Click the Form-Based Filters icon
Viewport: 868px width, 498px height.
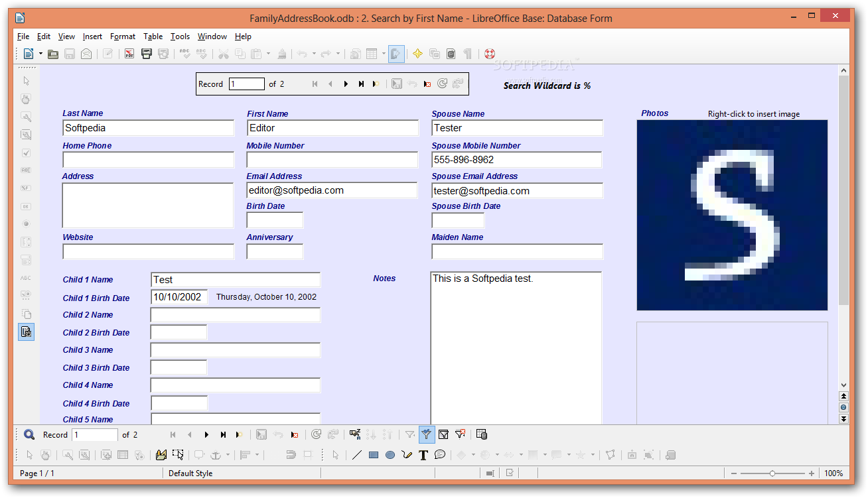[x=443, y=435]
